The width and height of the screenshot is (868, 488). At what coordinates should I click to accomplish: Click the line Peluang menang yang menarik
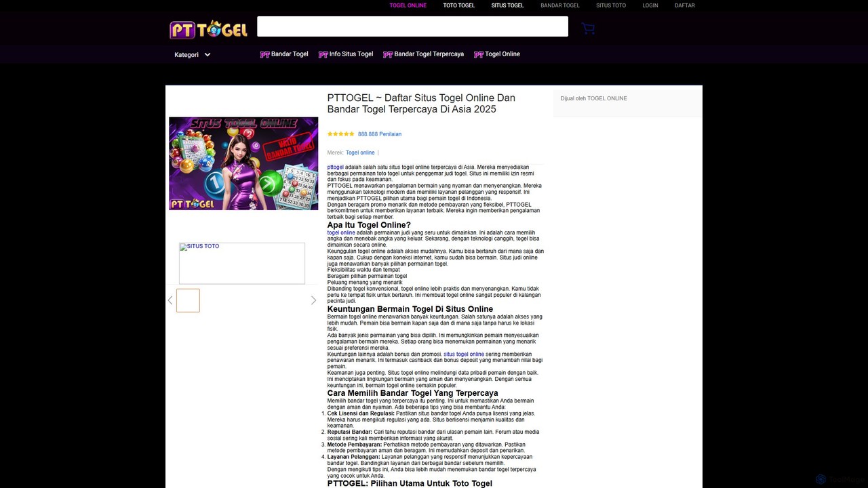click(365, 283)
